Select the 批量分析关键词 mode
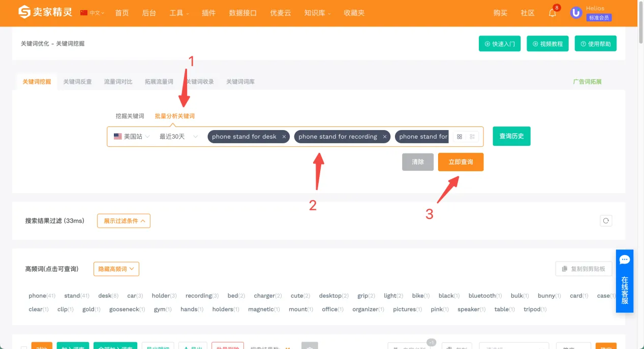The image size is (644, 349). 175,116
